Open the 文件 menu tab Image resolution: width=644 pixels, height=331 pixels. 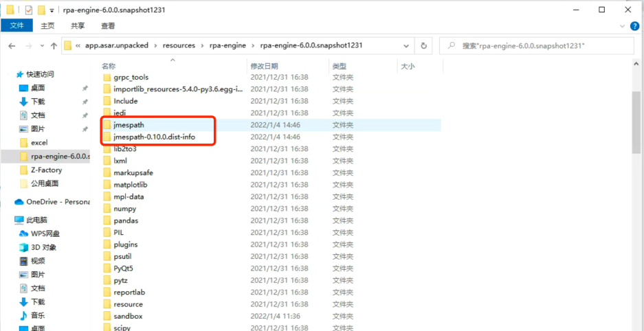[17, 25]
